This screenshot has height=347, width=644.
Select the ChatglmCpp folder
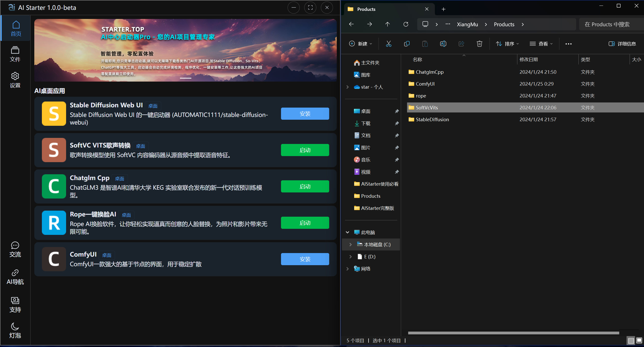pyautogui.click(x=525, y=72)
